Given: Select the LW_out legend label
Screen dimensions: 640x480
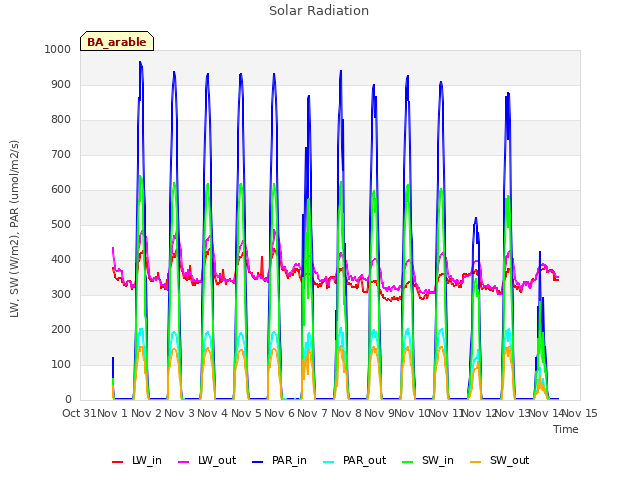Looking at the screenshot, I should click(x=217, y=460).
